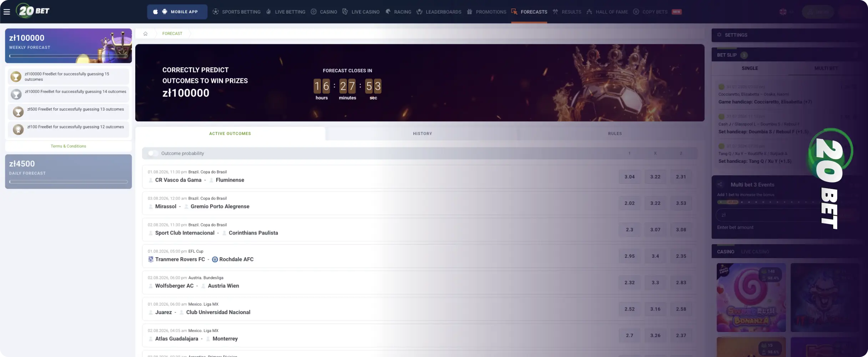The image size is (868, 357).
Task: Pick odds 3.04 for Vasco da Gama win
Action: 630,177
